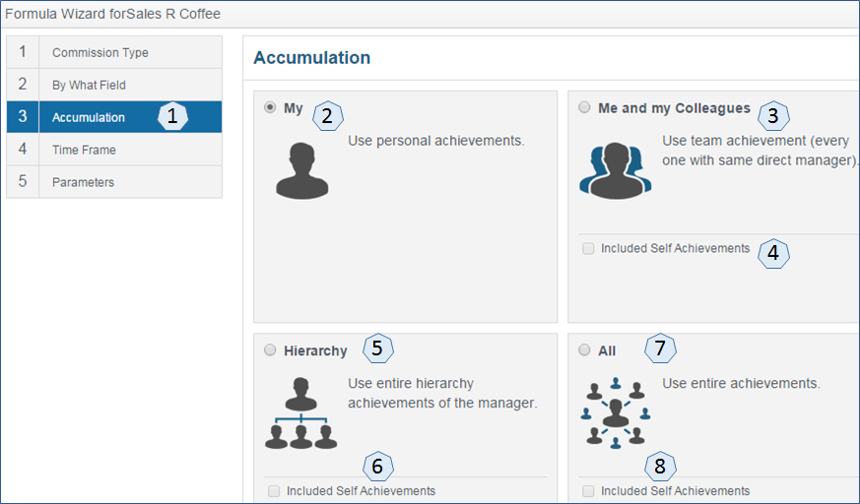Enable Included Self Achievements under Colleagues
Viewport: 860px width, 504px height.
tap(588, 249)
